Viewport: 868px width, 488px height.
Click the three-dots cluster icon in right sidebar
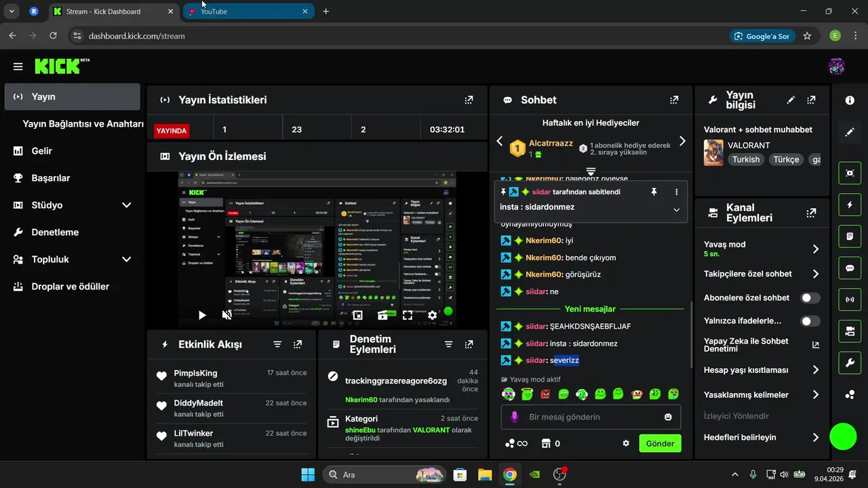point(850,395)
